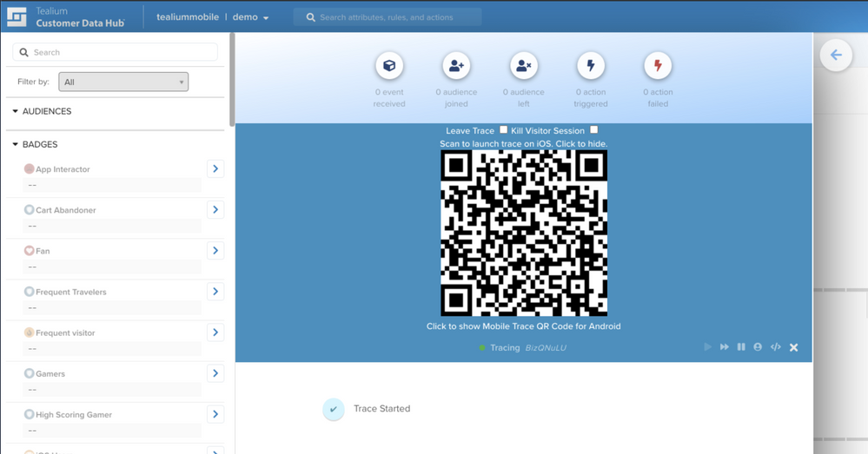Click the audience left icon
Screen dimensions: 868x454
click(x=523, y=66)
